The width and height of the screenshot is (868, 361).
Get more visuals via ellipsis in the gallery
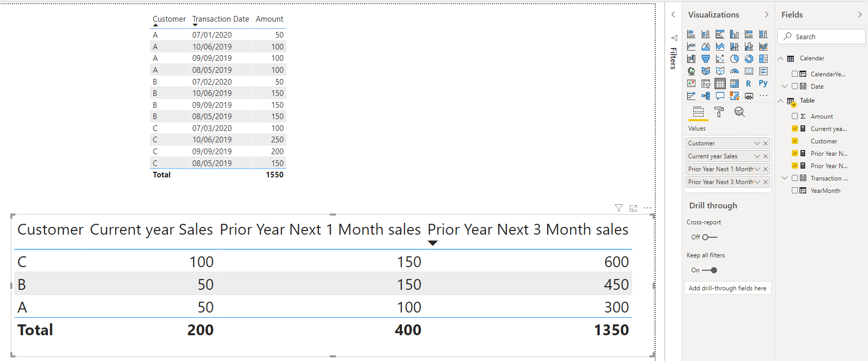click(x=763, y=96)
